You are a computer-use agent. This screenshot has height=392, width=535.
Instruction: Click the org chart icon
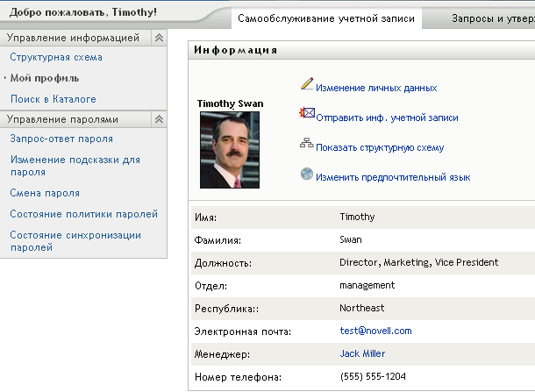click(306, 145)
